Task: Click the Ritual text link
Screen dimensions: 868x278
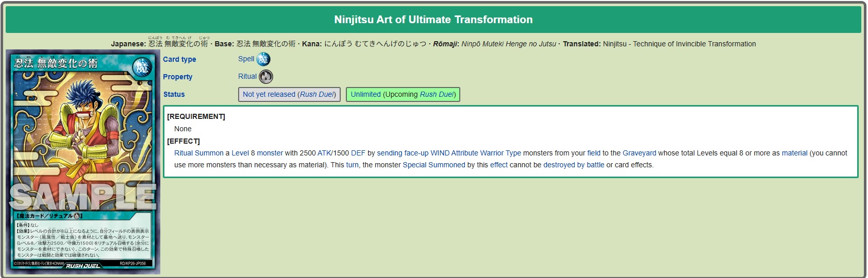Action: (247, 76)
